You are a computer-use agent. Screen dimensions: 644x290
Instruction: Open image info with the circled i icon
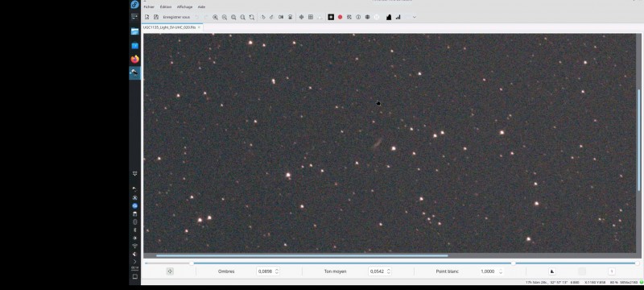[x=358, y=17]
